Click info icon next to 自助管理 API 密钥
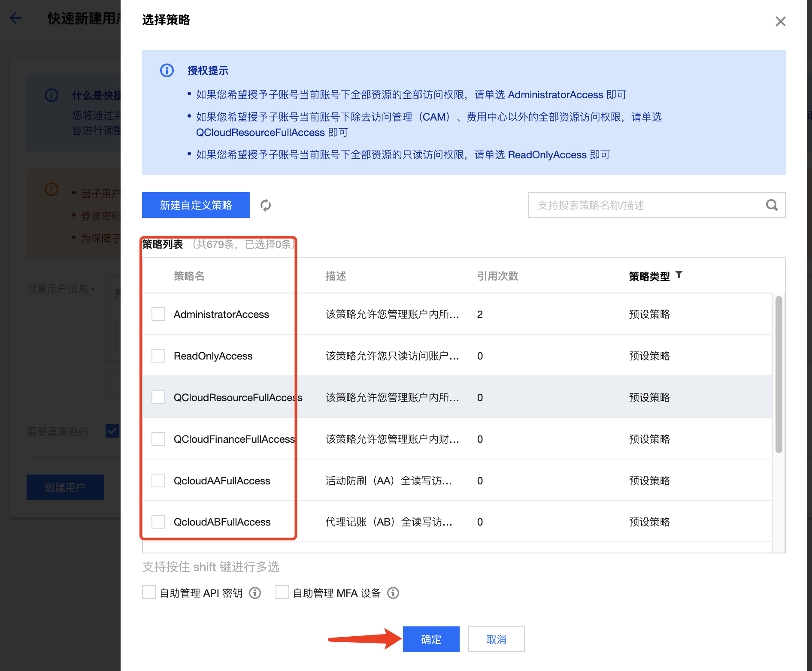Screen dimensions: 812x671 tap(255, 593)
